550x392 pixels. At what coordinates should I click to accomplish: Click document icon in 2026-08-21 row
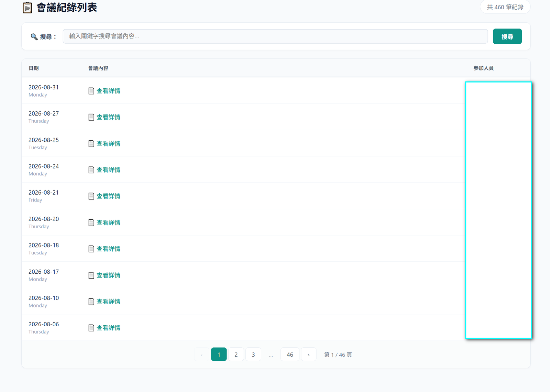pos(91,196)
